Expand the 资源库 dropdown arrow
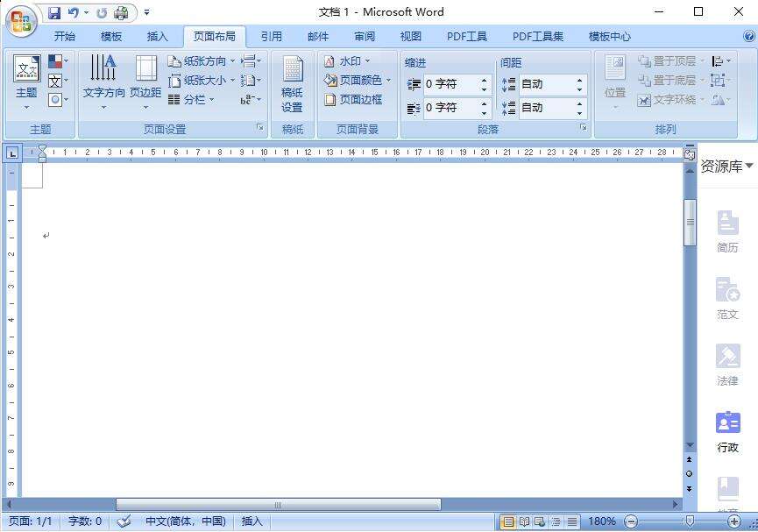The width and height of the screenshot is (758, 532). point(749,166)
